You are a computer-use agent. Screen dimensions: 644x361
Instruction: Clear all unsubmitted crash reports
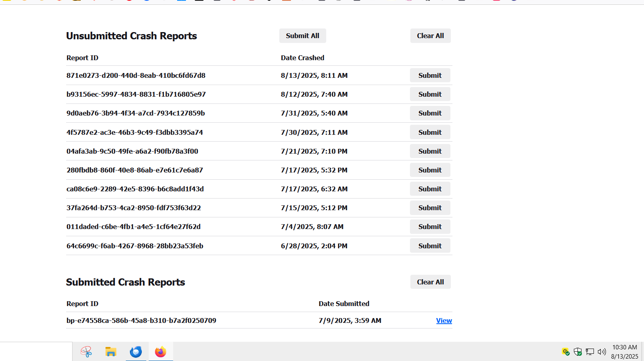coord(430,36)
